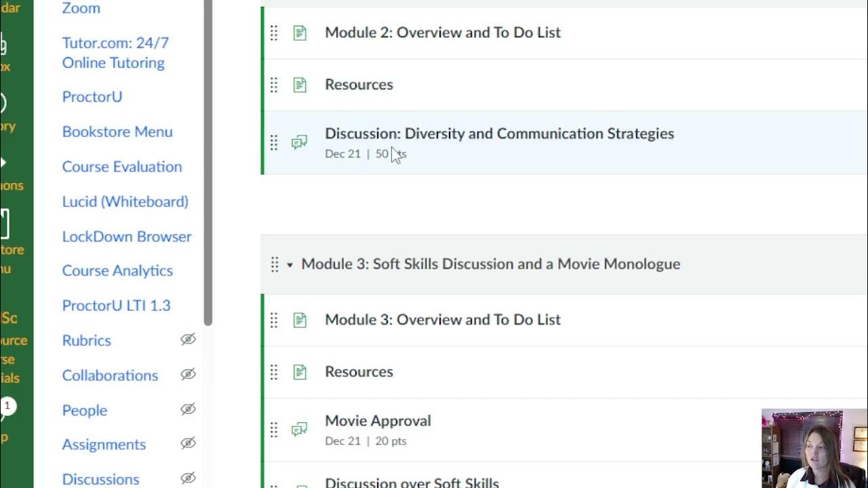This screenshot has height=488, width=868.
Task: Click the drag handle for Module 3 header
Action: tap(275, 264)
